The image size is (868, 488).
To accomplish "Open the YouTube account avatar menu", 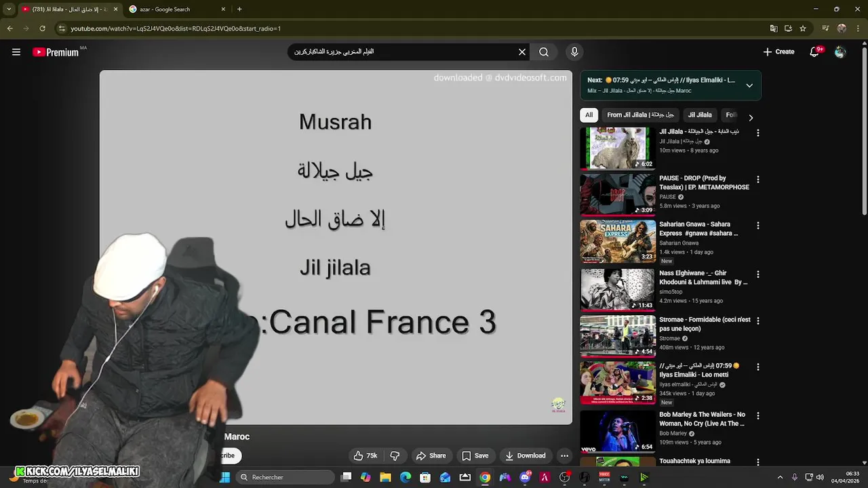I will (840, 52).
